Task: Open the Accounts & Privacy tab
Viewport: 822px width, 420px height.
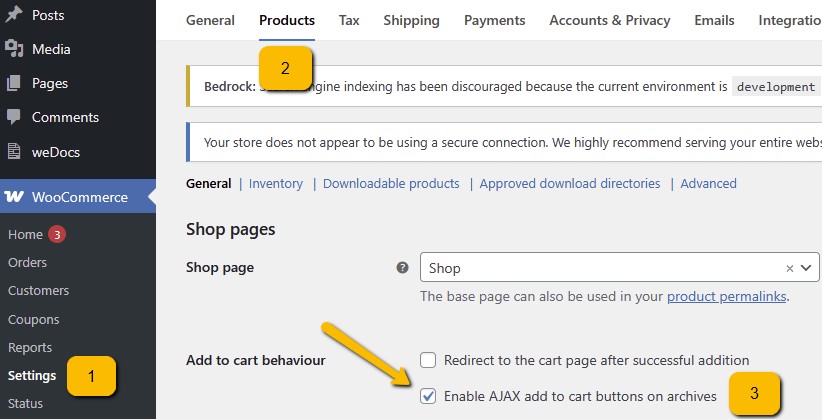Action: click(610, 20)
